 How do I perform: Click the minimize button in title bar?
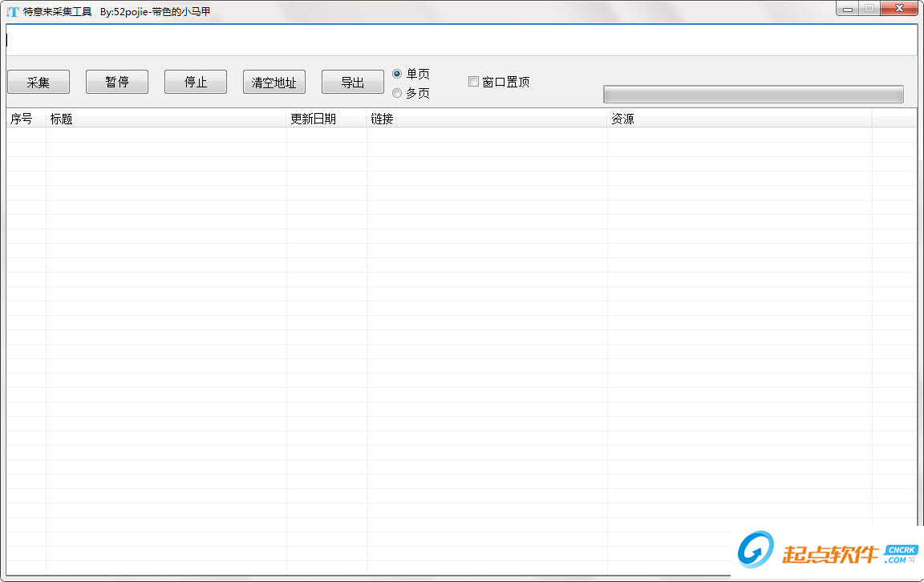(x=847, y=8)
